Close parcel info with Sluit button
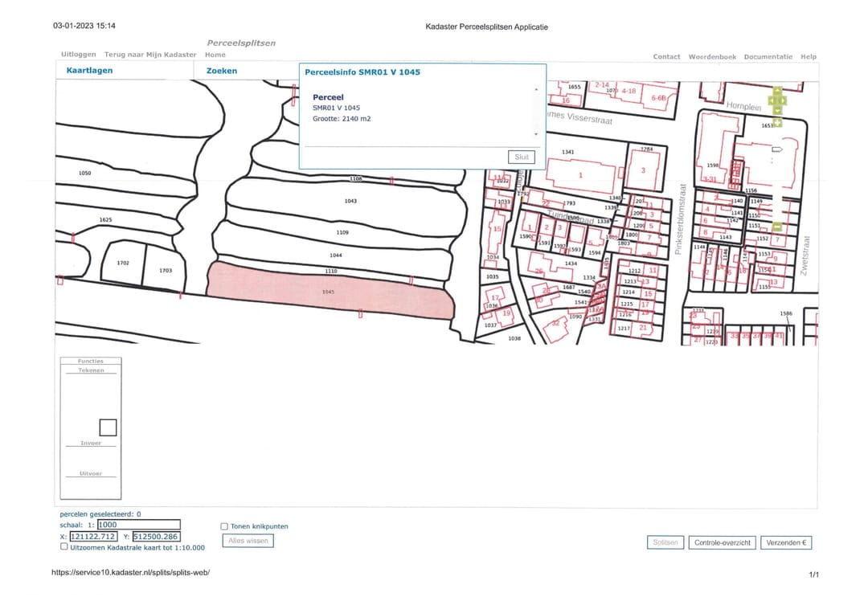Viewport: 868px width, 613px height. 522,157
